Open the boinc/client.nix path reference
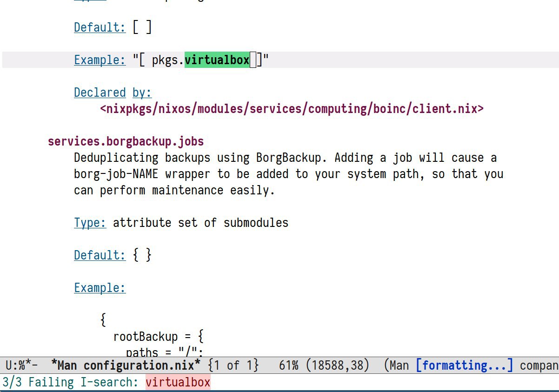Screen dimensions: 559x392 click(x=292, y=109)
